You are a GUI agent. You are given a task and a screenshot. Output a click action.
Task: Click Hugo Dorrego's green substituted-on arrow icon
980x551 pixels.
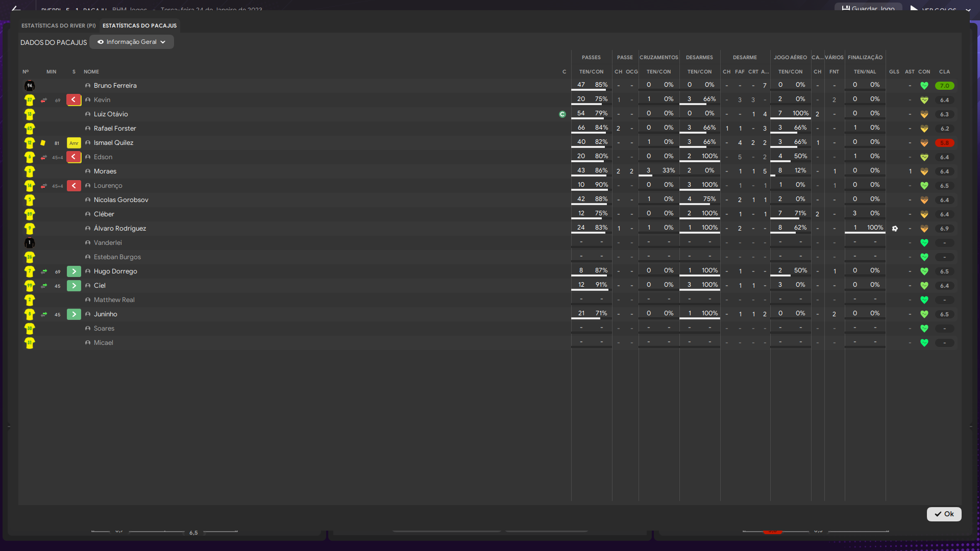pyautogui.click(x=73, y=271)
